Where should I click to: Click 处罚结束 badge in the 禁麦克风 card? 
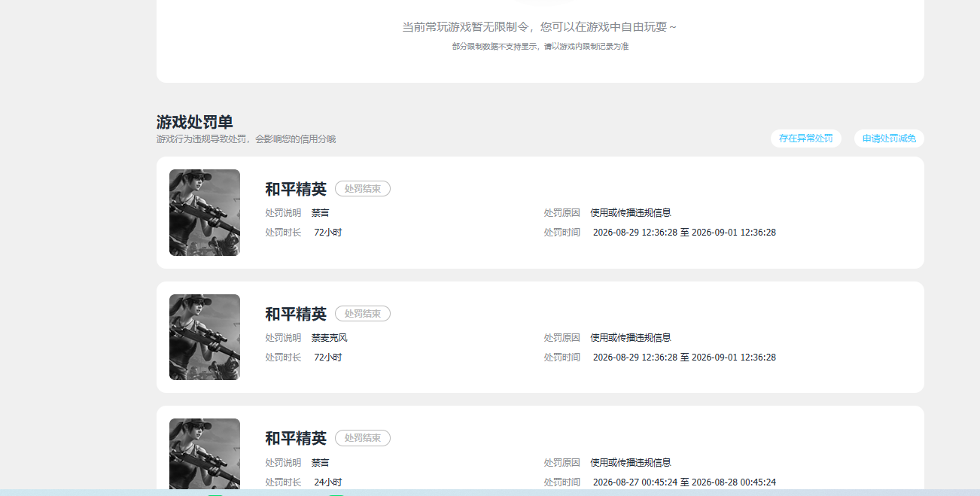pos(363,314)
